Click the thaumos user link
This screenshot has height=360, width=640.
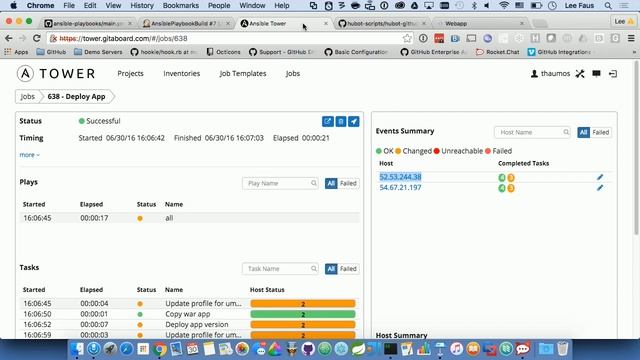coord(550,73)
